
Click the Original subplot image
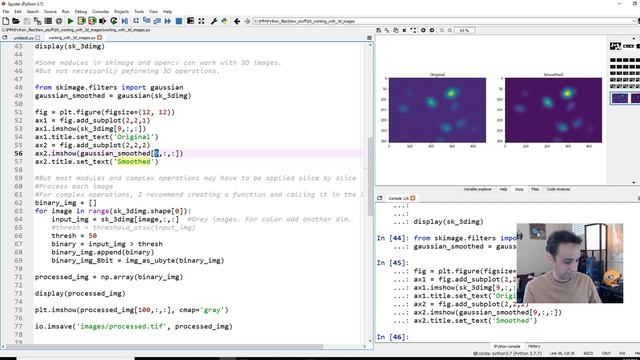tap(437, 110)
